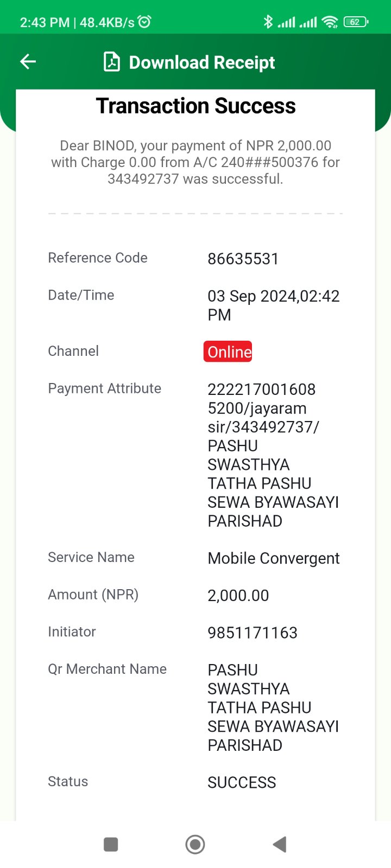Image resolution: width=391 pixels, height=868 pixels.
Task: Select reference code 86635531
Action: (243, 259)
